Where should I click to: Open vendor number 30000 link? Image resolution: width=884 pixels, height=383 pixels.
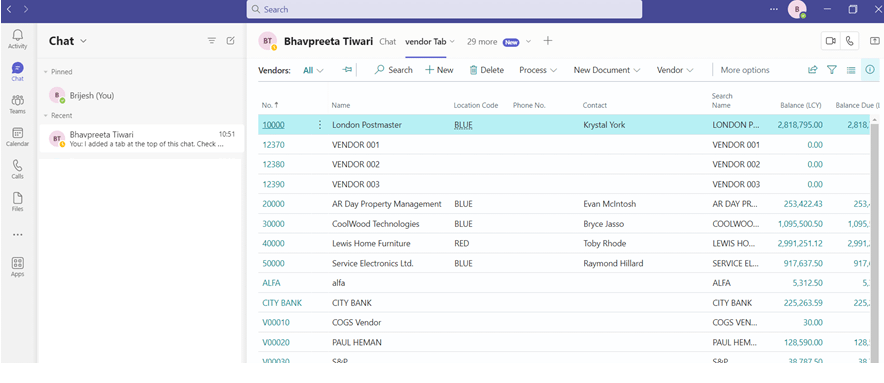pyautogui.click(x=273, y=223)
